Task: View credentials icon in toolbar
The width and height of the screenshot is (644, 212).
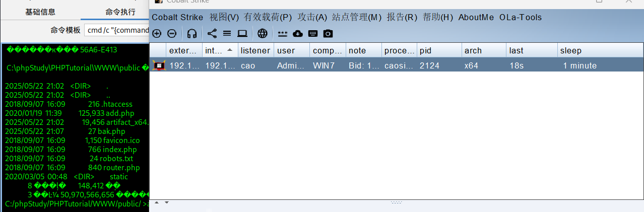Action: [x=282, y=34]
